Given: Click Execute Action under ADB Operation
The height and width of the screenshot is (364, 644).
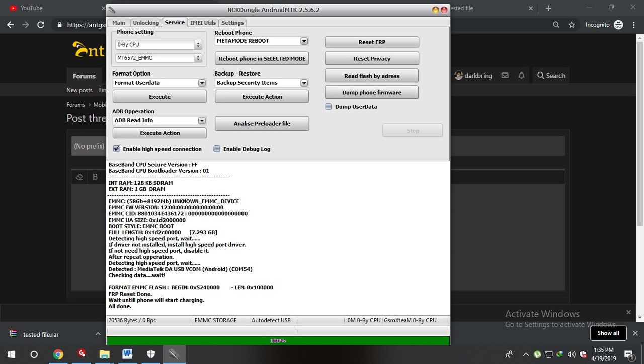Looking at the screenshot, I should (x=159, y=133).
